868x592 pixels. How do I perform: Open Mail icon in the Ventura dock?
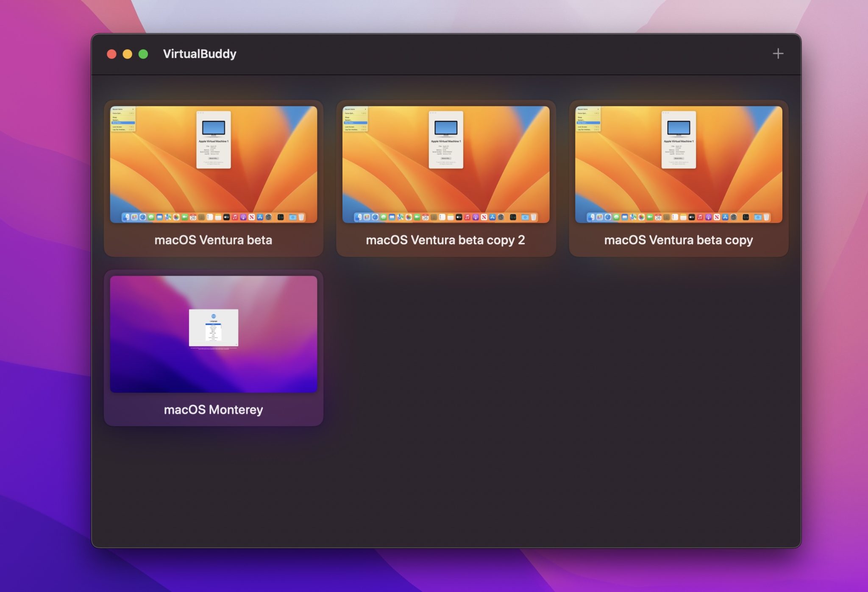(x=159, y=217)
